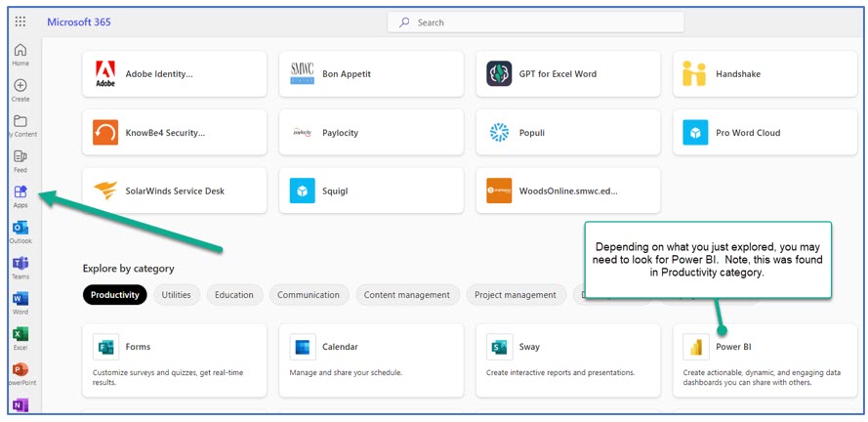Select the Project management category
868x422 pixels.
[x=516, y=295]
